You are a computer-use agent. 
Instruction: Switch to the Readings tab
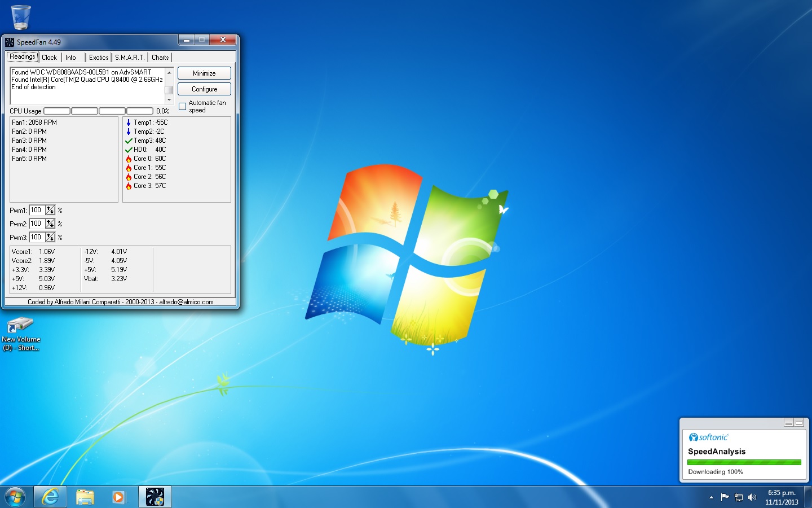click(x=23, y=57)
